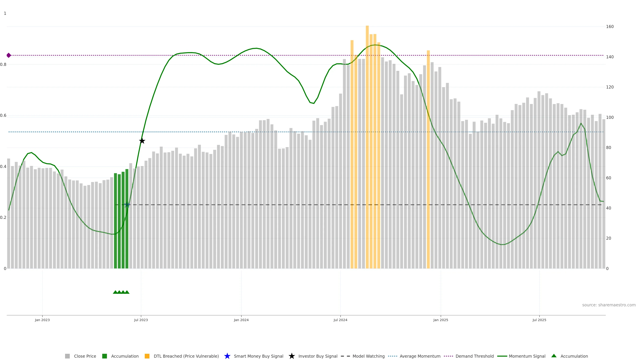The width and height of the screenshot is (644, 362).
Task: Toggle the Close Price legend label
Action: pyautogui.click(x=85, y=356)
